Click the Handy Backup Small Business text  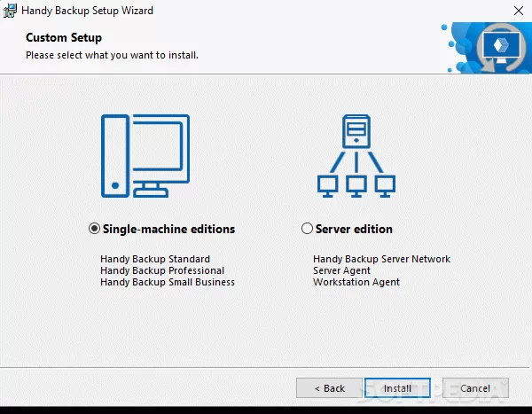[x=168, y=282]
